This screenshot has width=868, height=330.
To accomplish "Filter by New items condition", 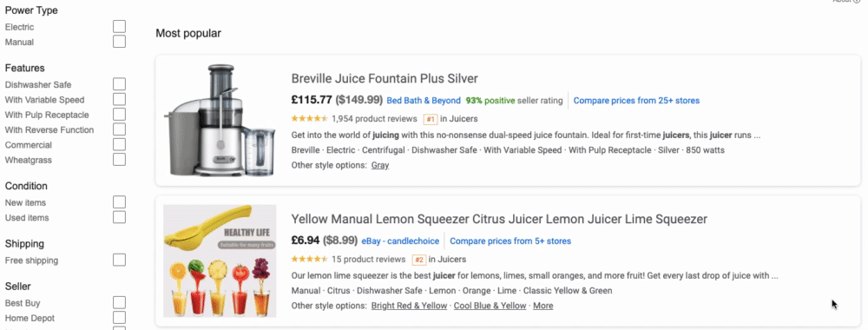I will [119, 202].
